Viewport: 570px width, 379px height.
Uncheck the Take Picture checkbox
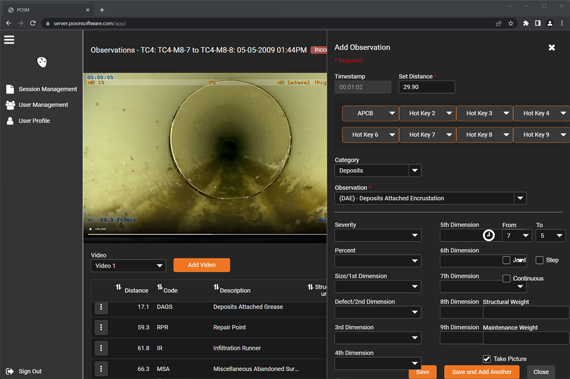point(487,359)
